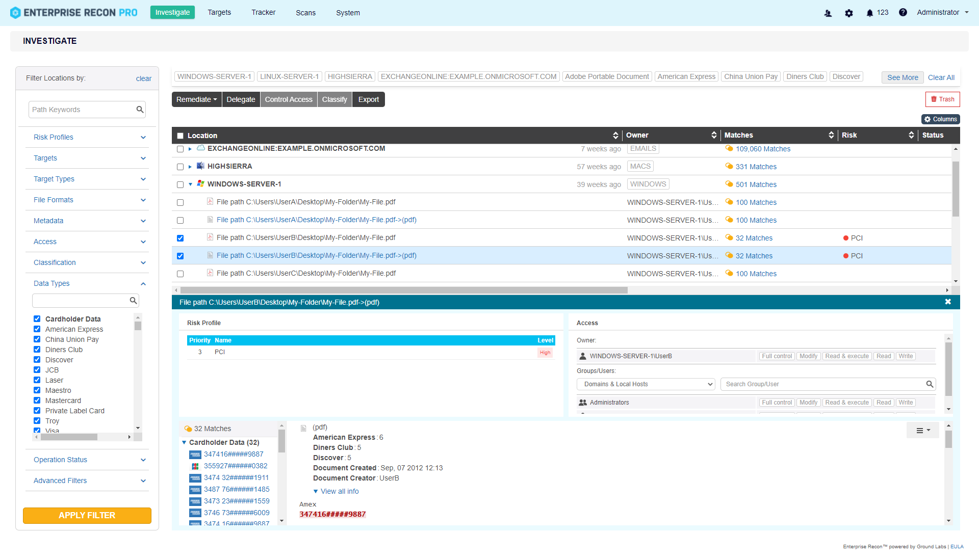This screenshot has height=560, width=979.
Task: Uncheck UserB's My-File.pdf row
Action: click(180, 237)
